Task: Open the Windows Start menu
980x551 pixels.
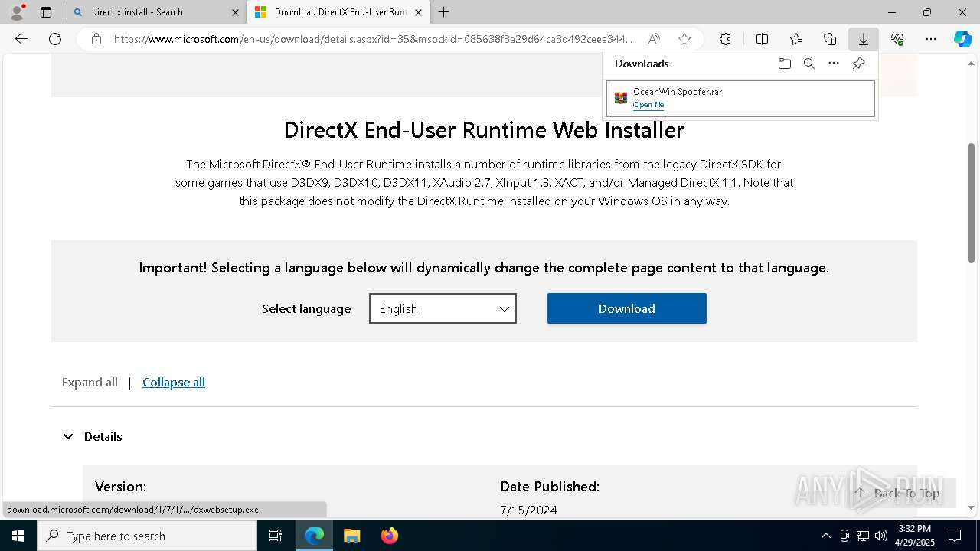Action: 18,536
